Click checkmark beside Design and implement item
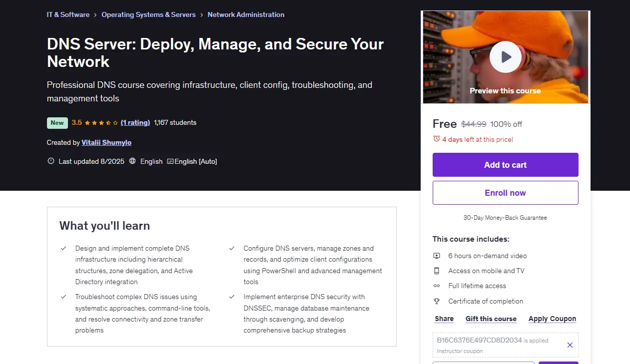 tap(63, 248)
